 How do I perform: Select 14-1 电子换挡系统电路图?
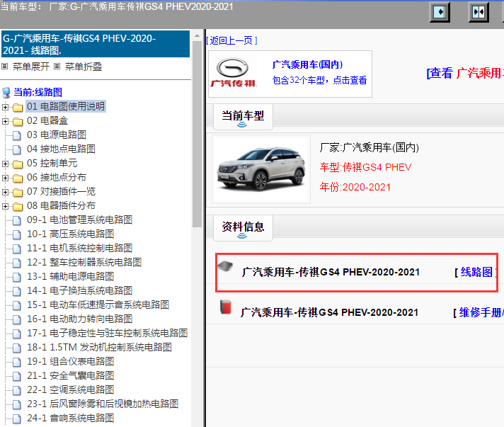pos(80,290)
